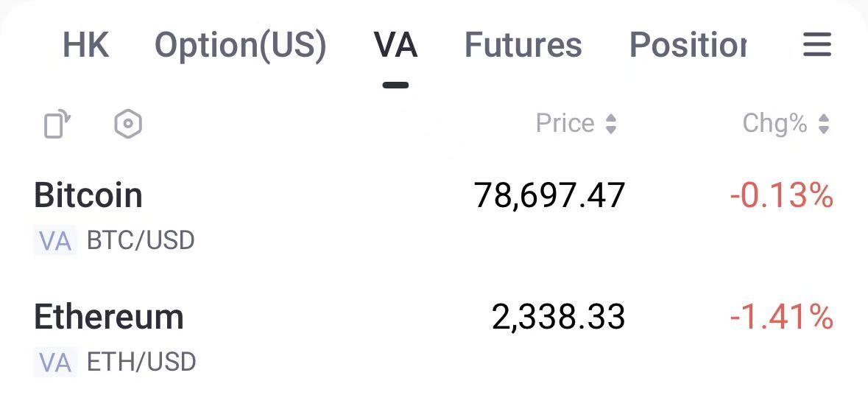The image size is (868, 395).
Task: Open the Futures tab
Action: tap(523, 45)
